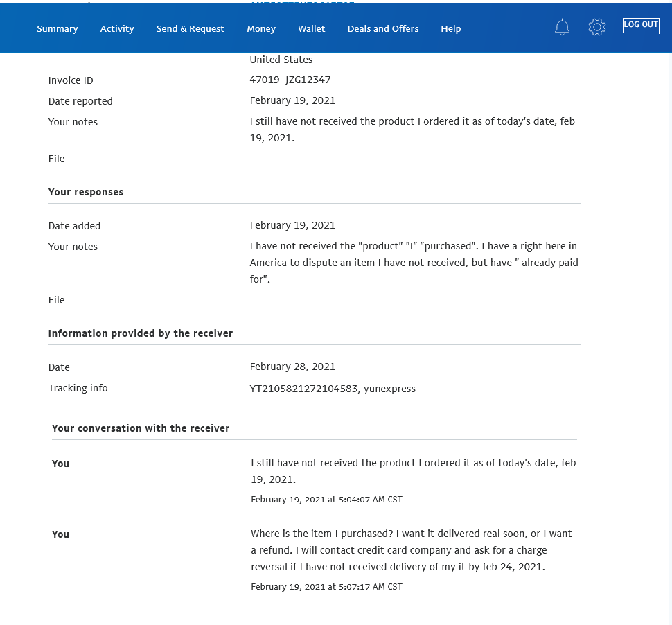Click the yunexpress tracking number

[304, 389]
